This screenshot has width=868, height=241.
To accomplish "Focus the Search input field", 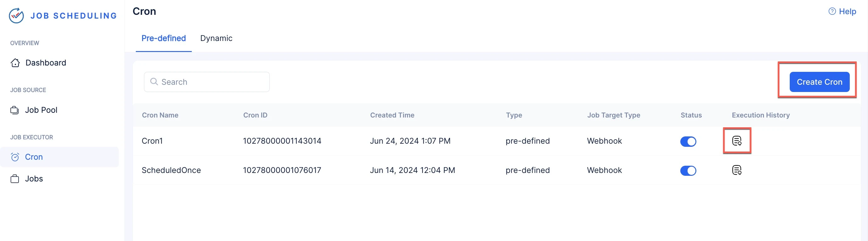I will click(x=212, y=82).
